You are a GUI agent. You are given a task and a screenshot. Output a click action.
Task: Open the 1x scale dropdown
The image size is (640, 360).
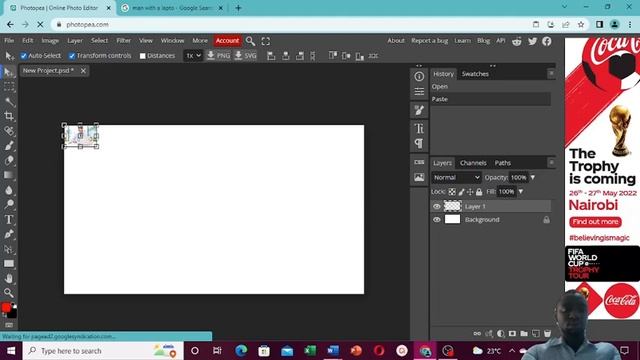point(193,56)
